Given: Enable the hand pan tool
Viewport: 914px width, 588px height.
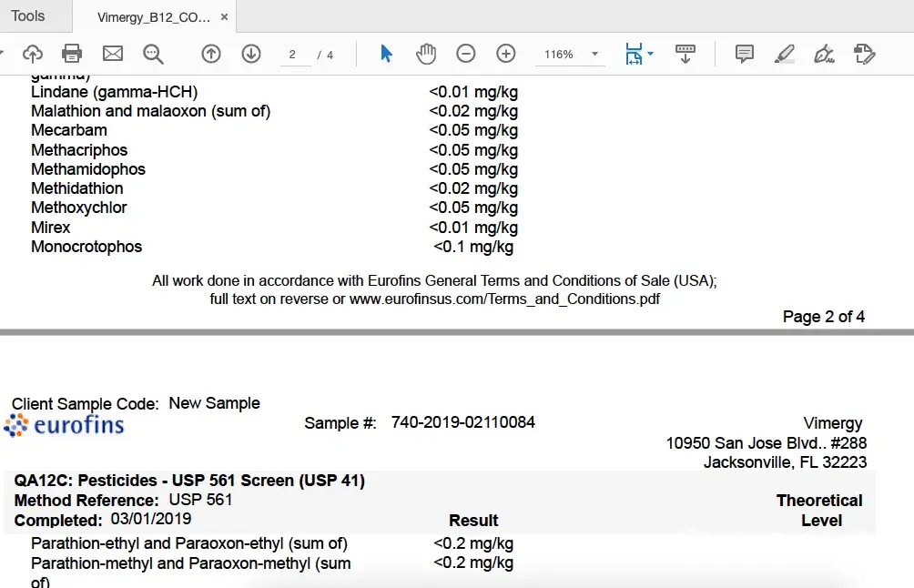Looking at the screenshot, I should [x=425, y=54].
